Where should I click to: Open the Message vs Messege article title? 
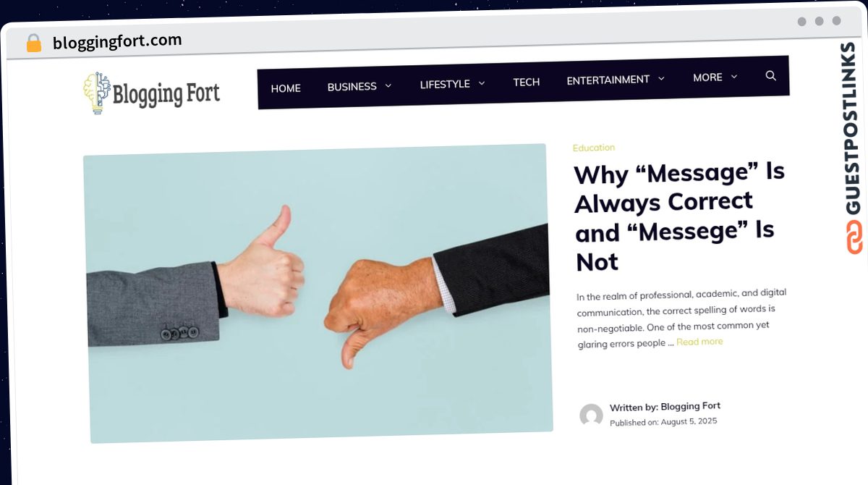coord(680,216)
